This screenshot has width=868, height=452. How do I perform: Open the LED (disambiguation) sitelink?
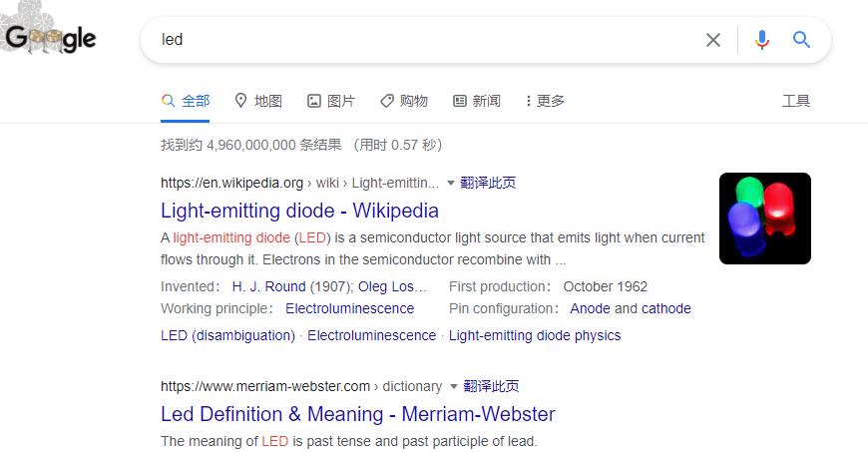click(227, 335)
